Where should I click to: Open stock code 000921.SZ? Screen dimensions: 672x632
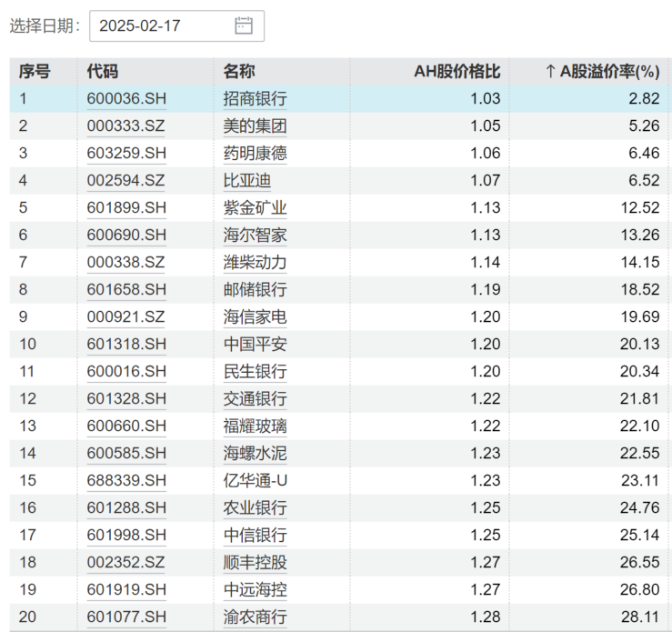126,317
